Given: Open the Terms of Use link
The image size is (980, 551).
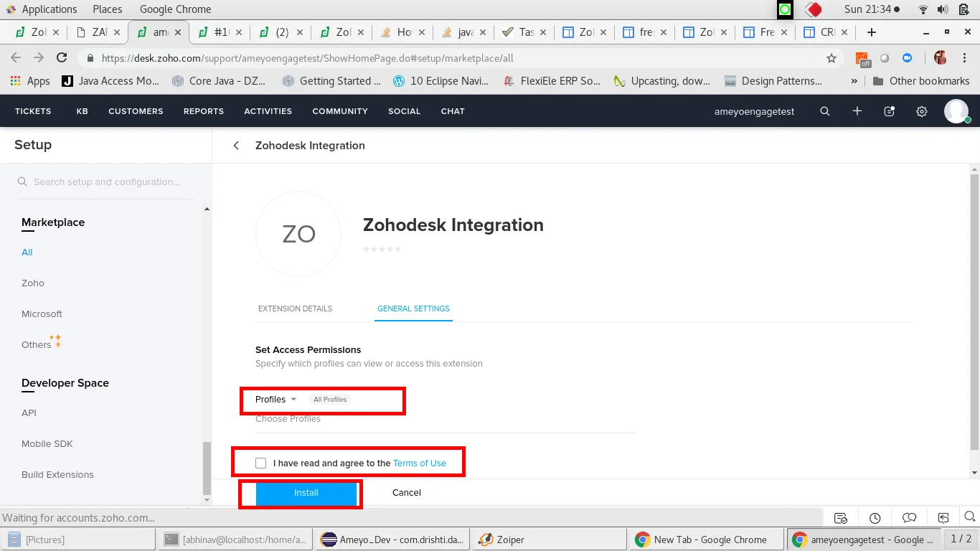Looking at the screenshot, I should point(420,463).
